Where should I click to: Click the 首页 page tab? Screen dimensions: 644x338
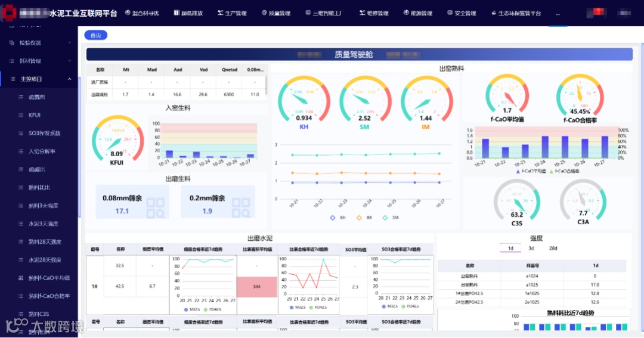[95, 35]
